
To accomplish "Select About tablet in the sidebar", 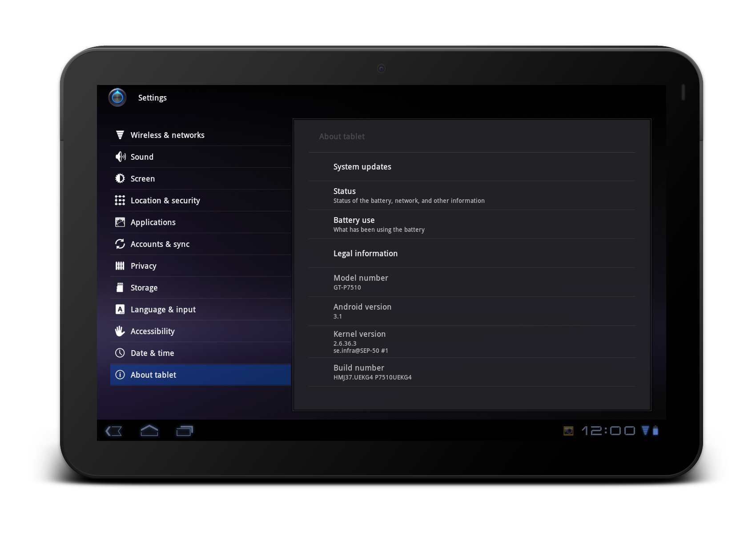I will coord(153,375).
